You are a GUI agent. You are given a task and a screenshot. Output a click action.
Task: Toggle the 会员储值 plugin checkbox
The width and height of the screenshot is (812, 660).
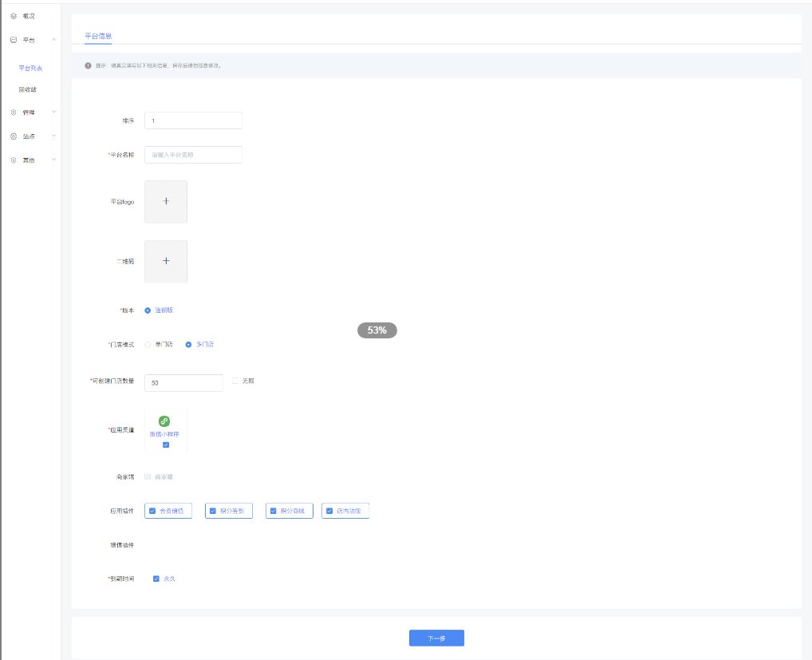(x=152, y=511)
